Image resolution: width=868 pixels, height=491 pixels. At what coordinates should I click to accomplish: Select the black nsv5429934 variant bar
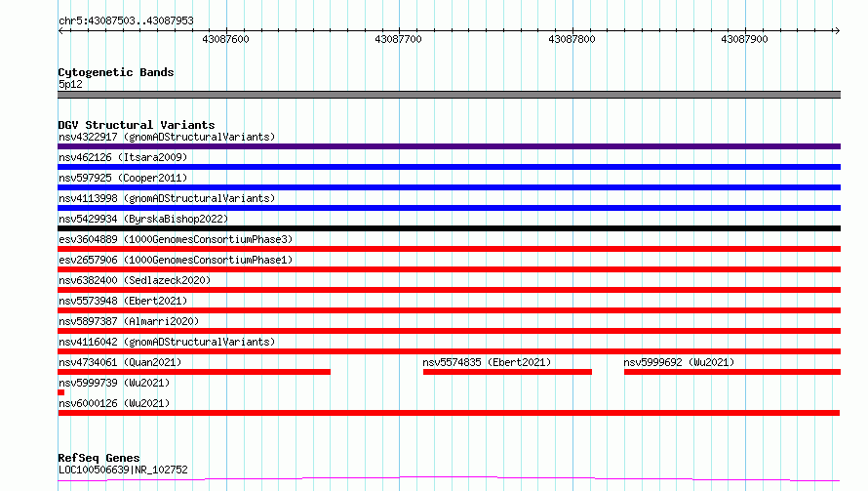449,228
